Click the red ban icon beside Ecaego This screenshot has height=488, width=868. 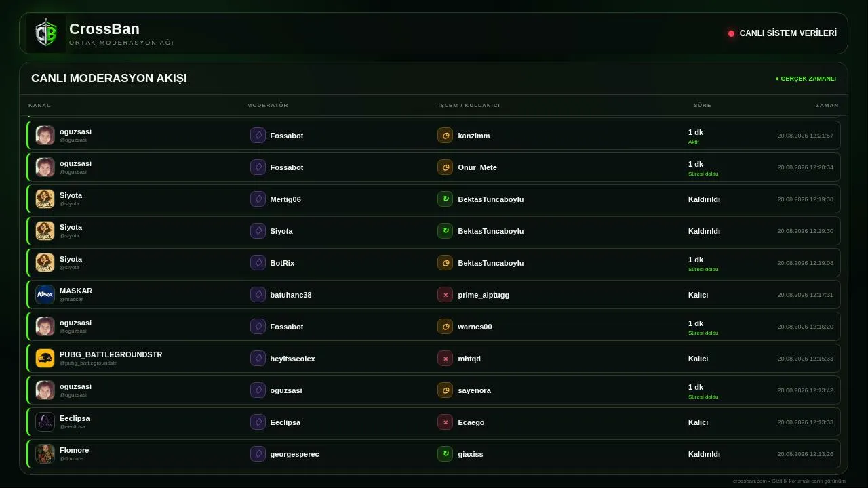click(x=445, y=422)
